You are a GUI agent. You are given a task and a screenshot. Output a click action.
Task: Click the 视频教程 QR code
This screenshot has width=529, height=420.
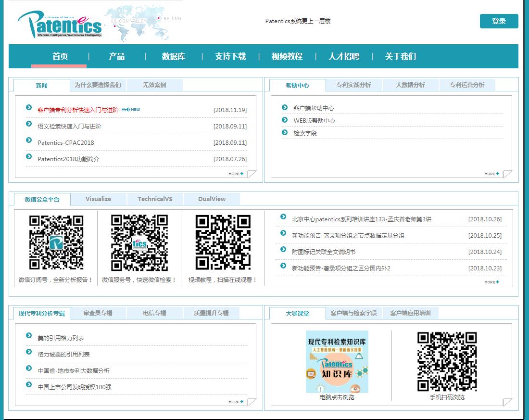click(x=223, y=242)
